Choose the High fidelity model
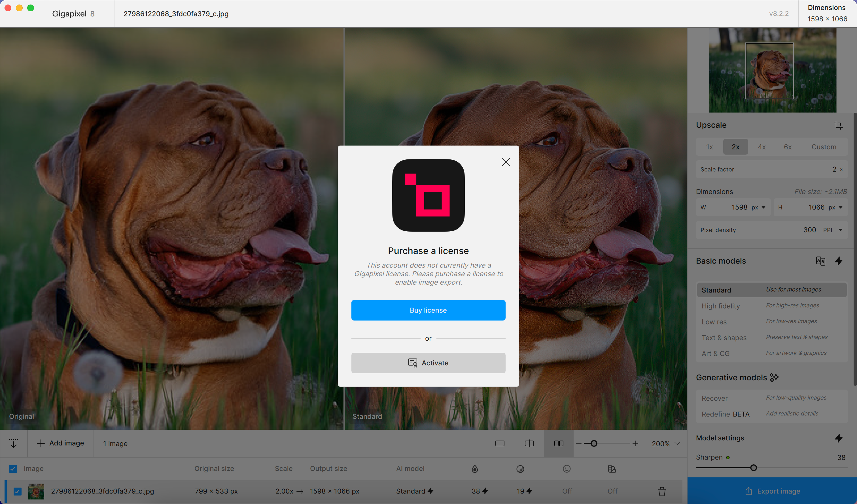 point(721,306)
